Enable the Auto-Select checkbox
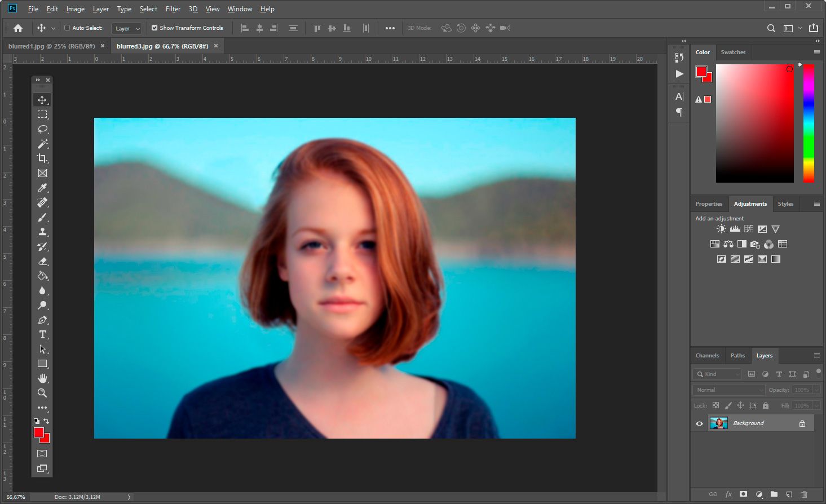826x504 pixels. tap(67, 28)
